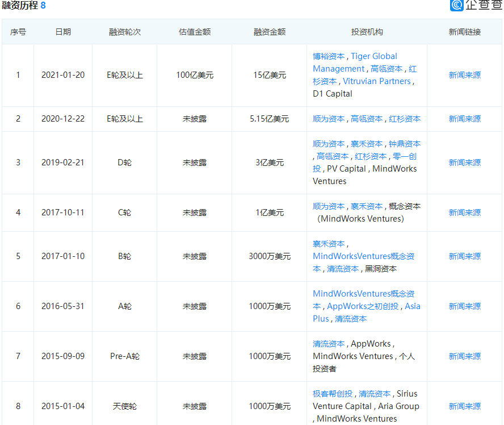Click investor link 博裕资本
Screen dimensions: 504x425
[x=329, y=56]
